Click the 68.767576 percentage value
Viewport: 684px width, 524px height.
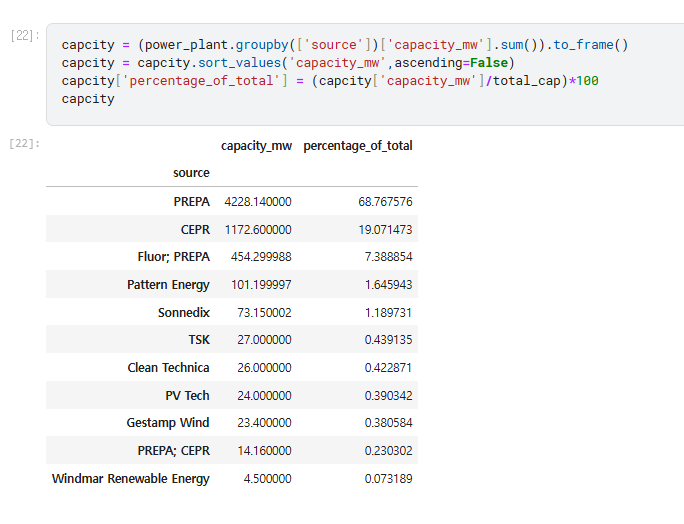point(385,202)
